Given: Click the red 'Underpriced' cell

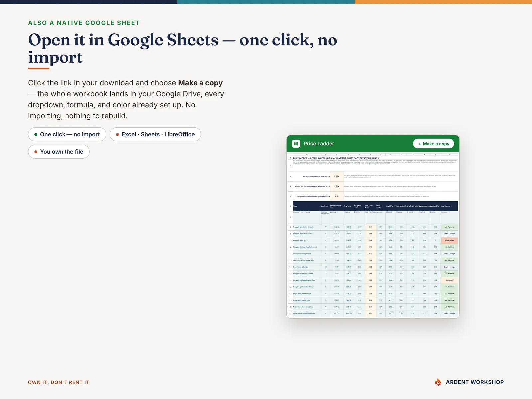Looking at the screenshot, I should click(x=449, y=240).
